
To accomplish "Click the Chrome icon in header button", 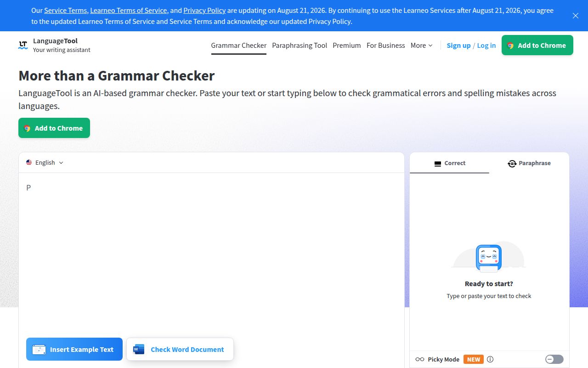I will tap(510, 46).
